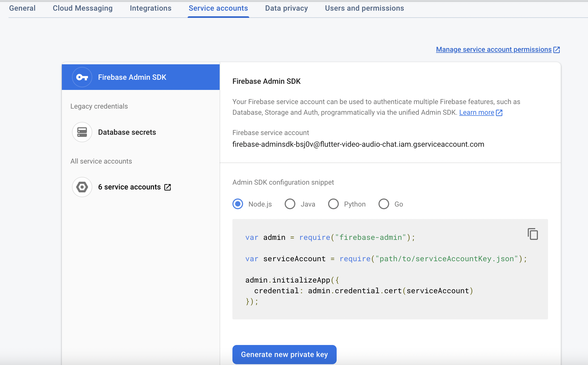Switch to the Cloud Messaging tab

point(83,8)
